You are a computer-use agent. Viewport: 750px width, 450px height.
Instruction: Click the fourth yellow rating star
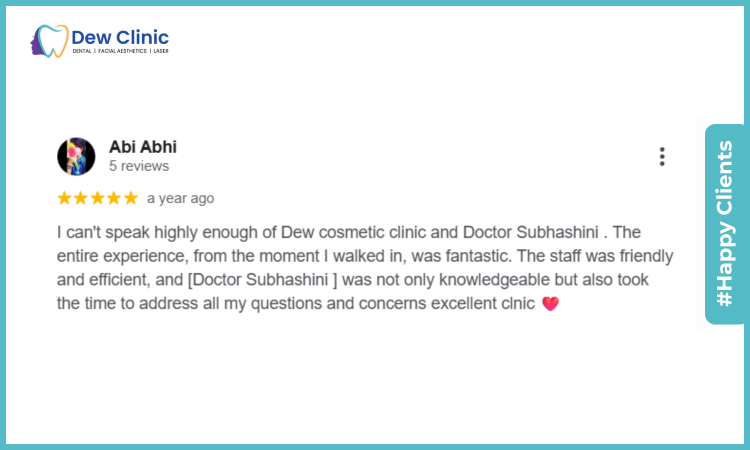tap(114, 198)
